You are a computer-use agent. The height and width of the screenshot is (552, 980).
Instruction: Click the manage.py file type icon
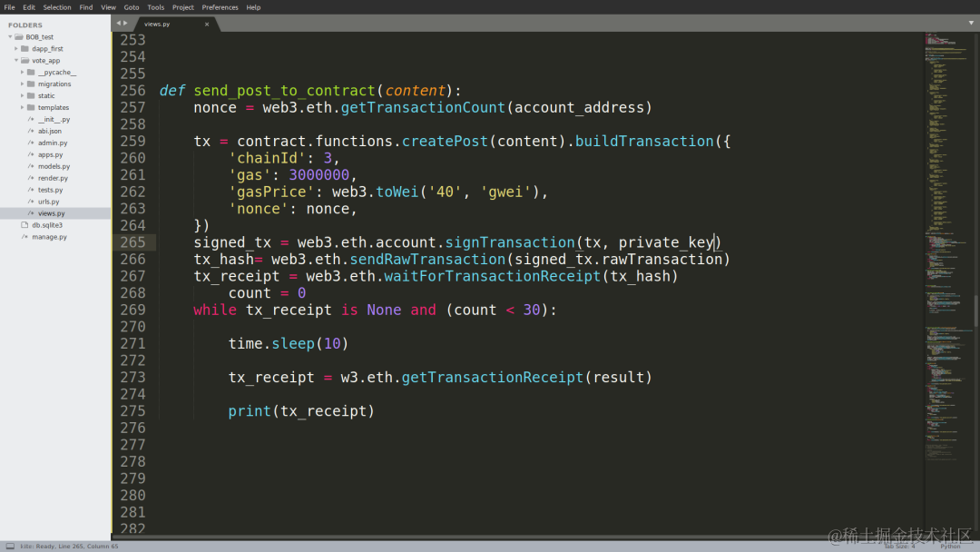[x=25, y=237]
